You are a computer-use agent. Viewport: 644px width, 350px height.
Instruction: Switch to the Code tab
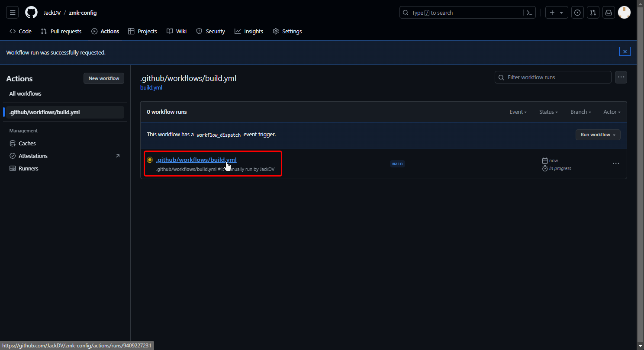(21, 32)
